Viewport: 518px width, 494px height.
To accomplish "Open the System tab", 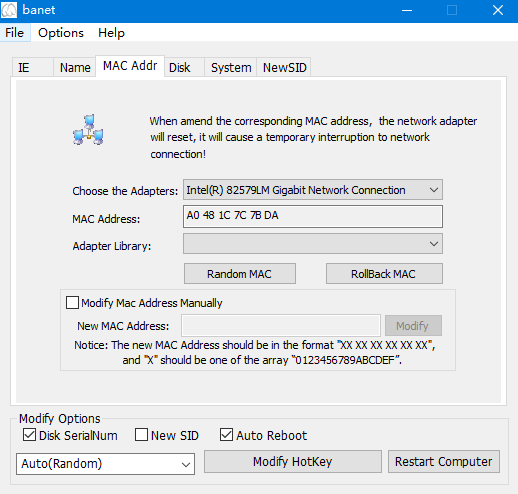I will [231, 67].
